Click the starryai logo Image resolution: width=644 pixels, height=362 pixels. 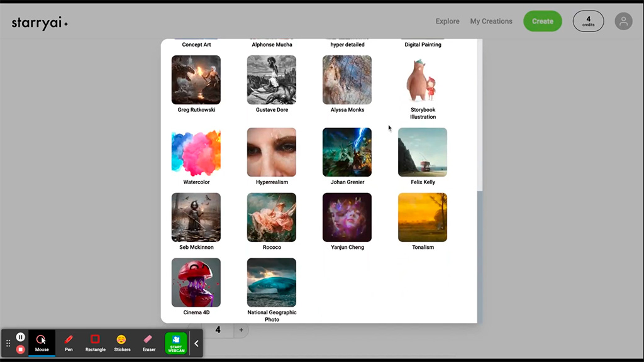(40, 23)
